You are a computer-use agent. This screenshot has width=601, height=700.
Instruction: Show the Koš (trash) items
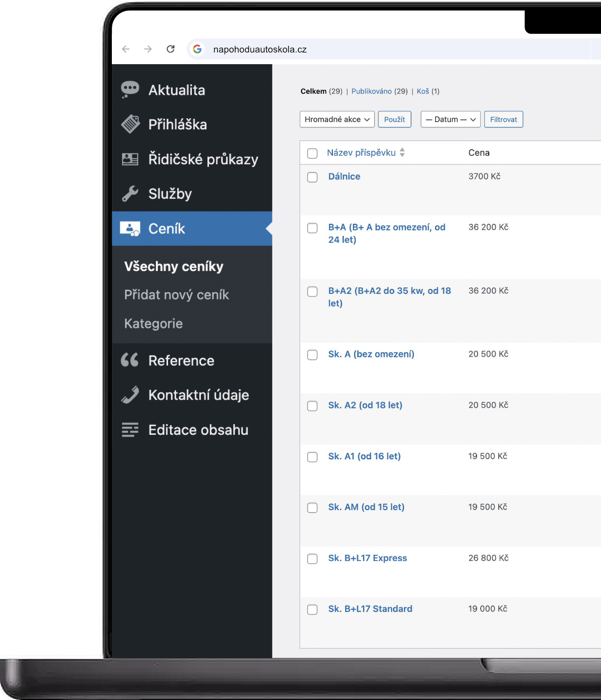pos(422,91)
